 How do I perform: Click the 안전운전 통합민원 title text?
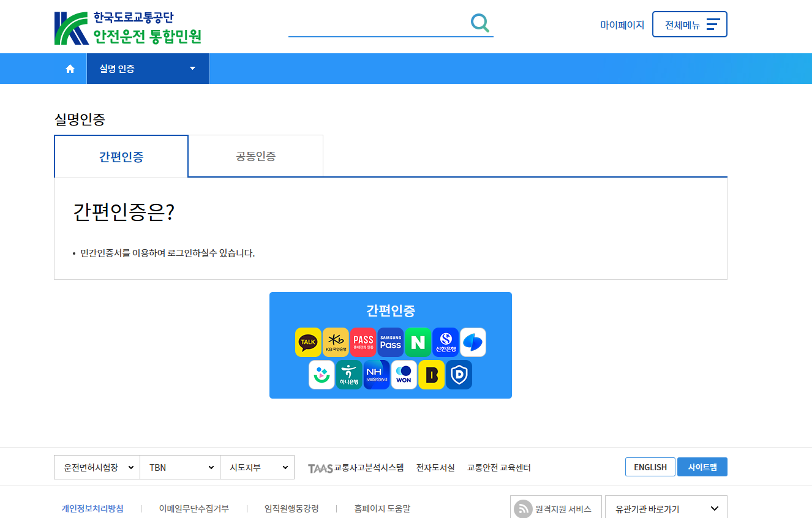pos(147,37)
